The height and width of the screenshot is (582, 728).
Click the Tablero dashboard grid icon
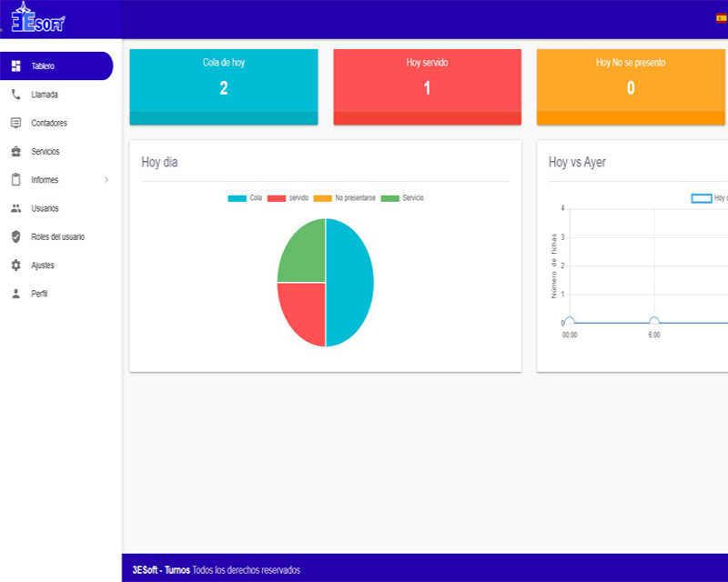15,65
